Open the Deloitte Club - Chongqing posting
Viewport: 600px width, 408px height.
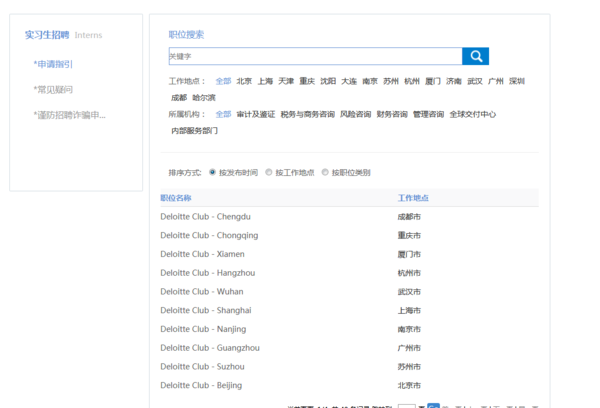tap(209, 235)
